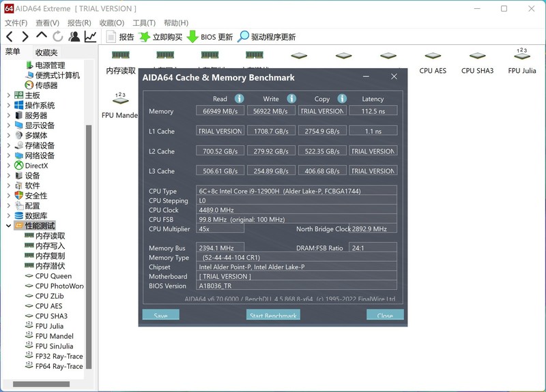Collapse the 性能测试 tree node
The image size is (546, 392).
(8, 226)
